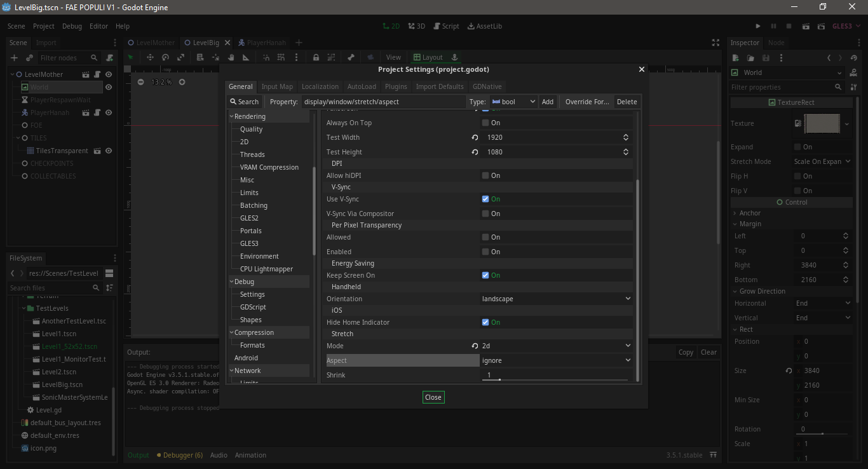Viewport: 868px width, 469px height.
Task: Collapse the Compression category
Action: coord(232,332)
